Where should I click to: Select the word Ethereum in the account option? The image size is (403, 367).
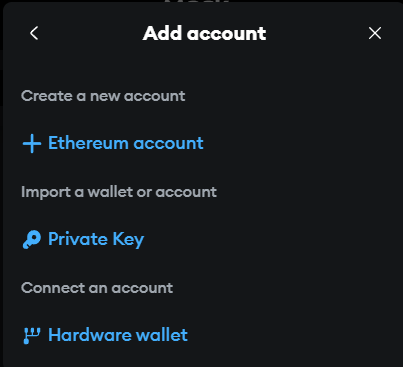[88, 143]
